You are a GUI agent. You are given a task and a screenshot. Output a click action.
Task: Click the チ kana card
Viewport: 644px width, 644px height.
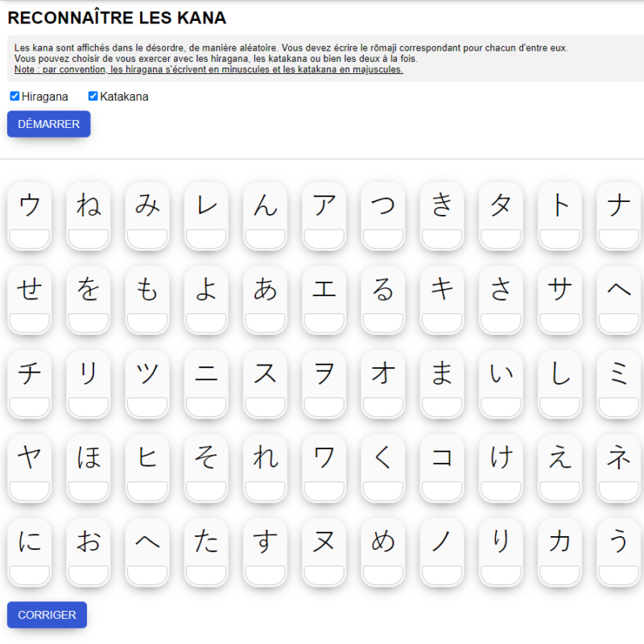(x=30, y=374)
